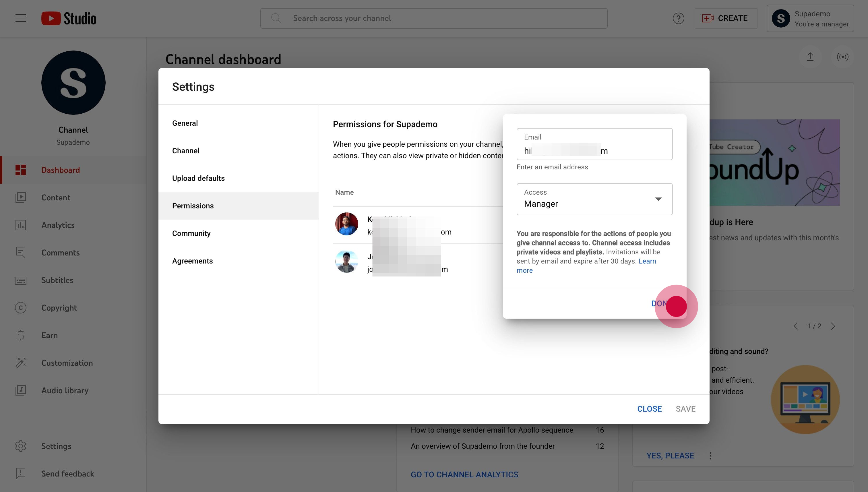Click the Email input field

(x=594, y=144)
